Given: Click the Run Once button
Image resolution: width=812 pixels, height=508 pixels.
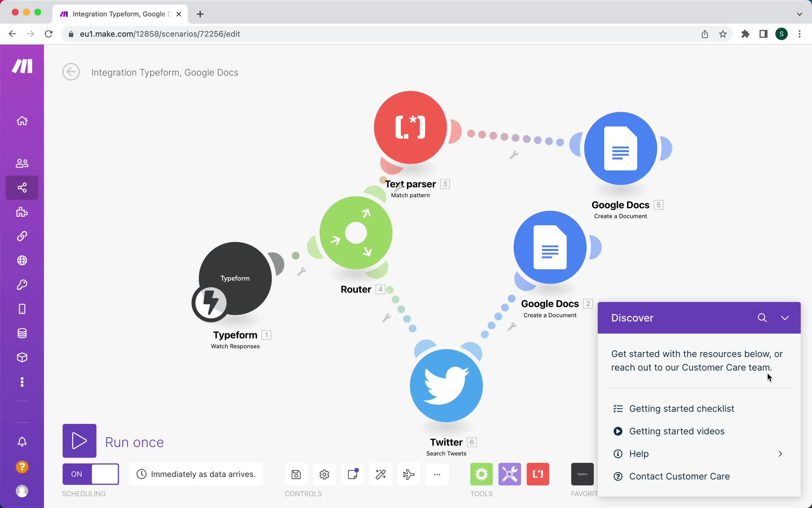Looking at the screenshot, I should tap(80, 441).
